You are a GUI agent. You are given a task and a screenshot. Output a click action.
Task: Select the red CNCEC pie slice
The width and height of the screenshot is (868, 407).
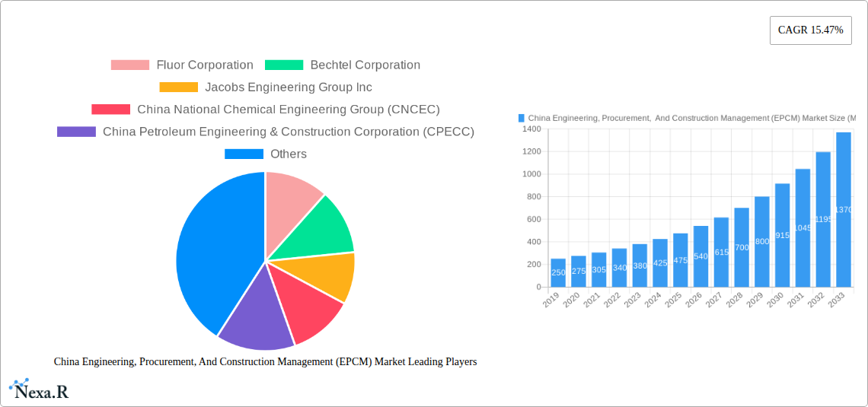click(306, 312)
